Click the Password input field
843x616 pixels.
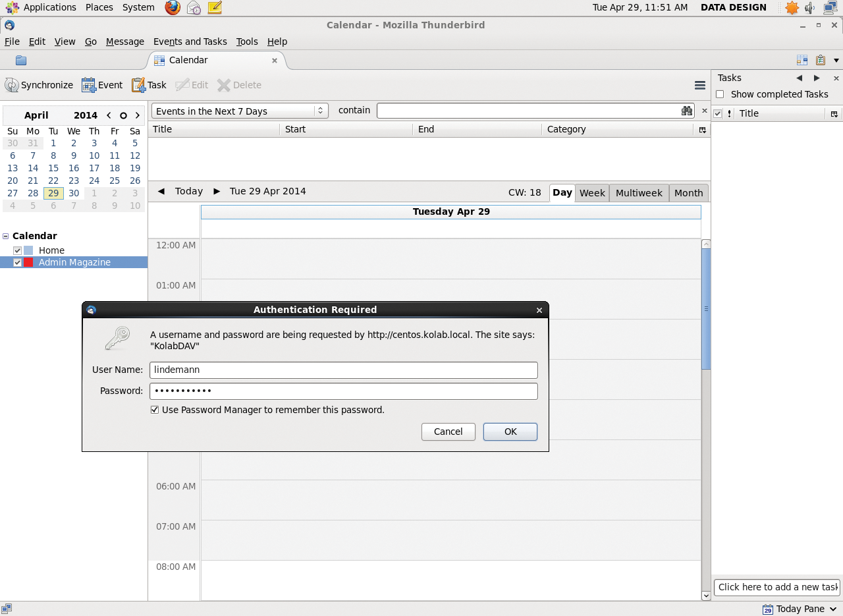pos(343,391)
